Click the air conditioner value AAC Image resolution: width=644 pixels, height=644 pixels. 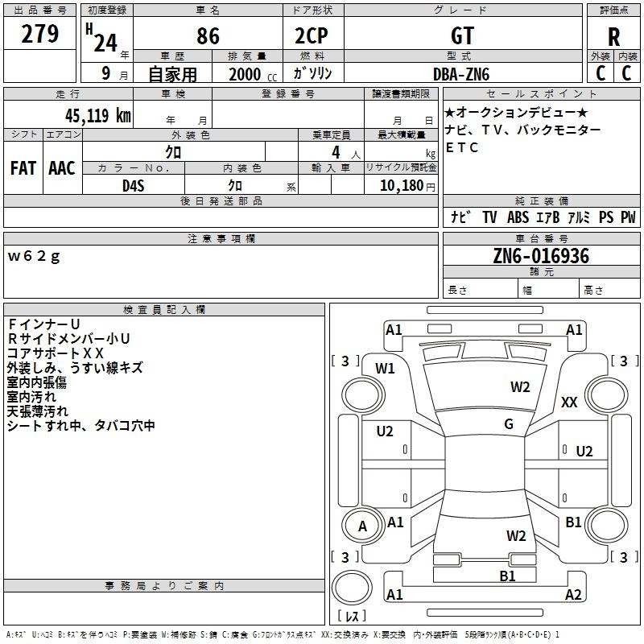click(62, 168)
